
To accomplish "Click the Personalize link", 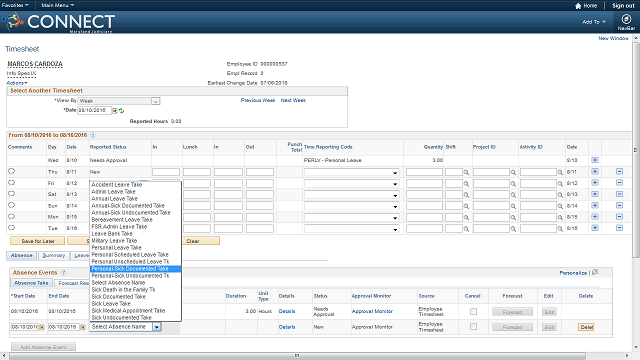I will (x=573, y=273).
